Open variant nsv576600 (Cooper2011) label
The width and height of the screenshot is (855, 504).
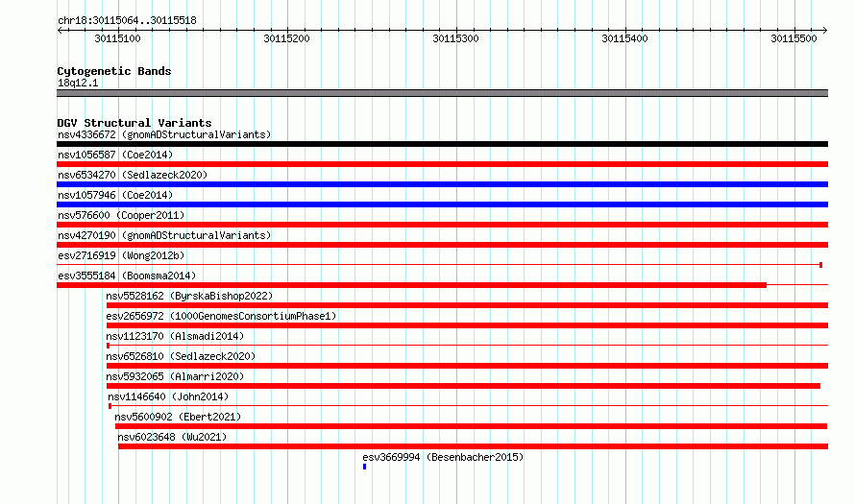[121, 215]
